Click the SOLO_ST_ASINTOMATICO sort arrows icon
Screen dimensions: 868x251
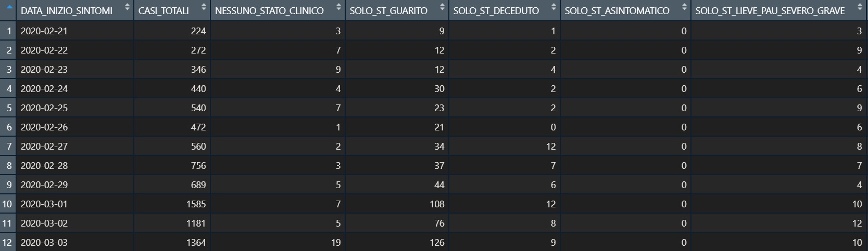(x=684, y=8)
